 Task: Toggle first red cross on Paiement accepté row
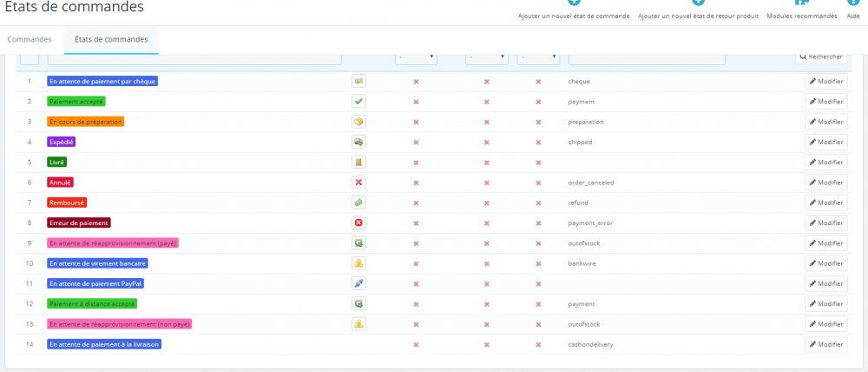tap(417, 102)
